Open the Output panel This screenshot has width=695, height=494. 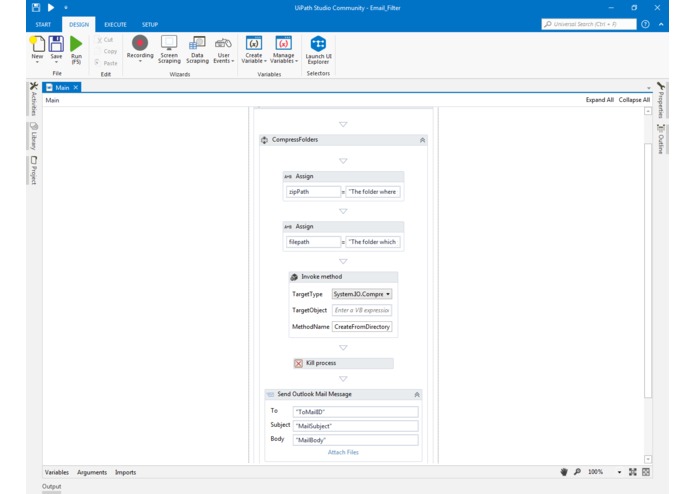coord(51,486)
